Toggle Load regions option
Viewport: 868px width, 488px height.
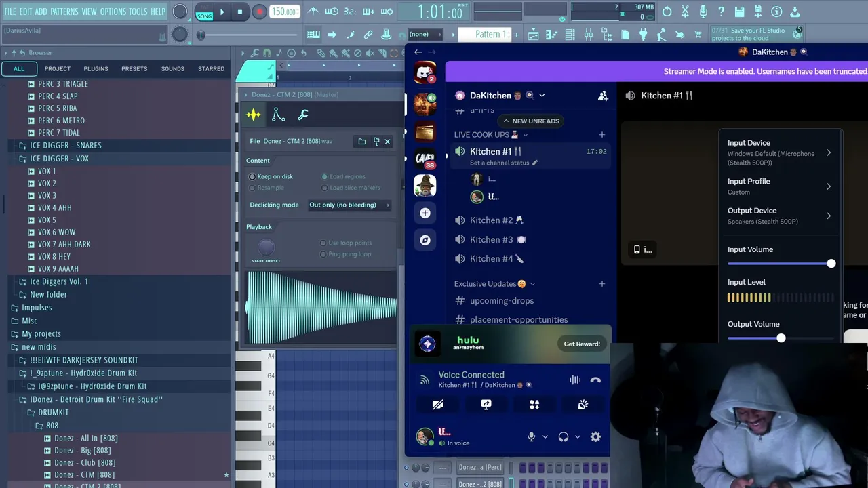point(344,176)
